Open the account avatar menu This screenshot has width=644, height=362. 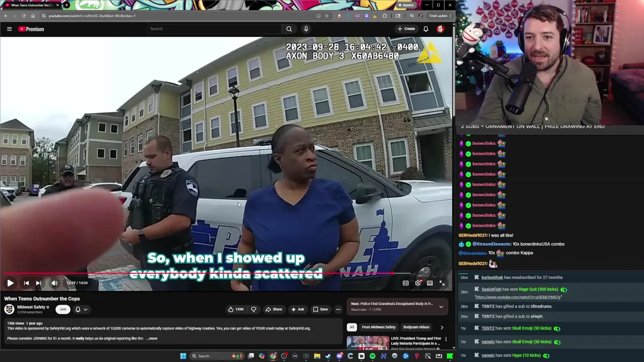coord(440,29)
